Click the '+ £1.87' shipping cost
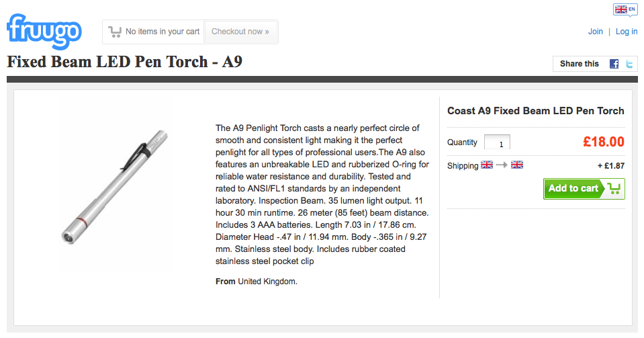 pyautogui.click(x=610, y=166)
